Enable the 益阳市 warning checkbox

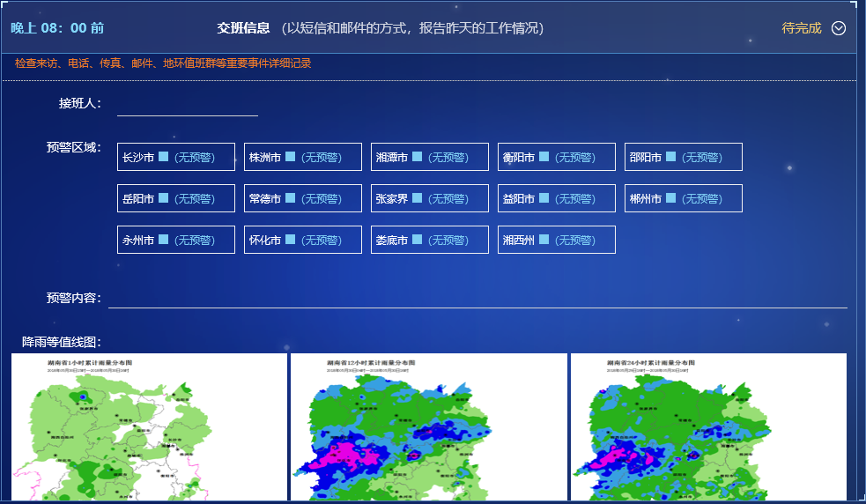(544, 198)
